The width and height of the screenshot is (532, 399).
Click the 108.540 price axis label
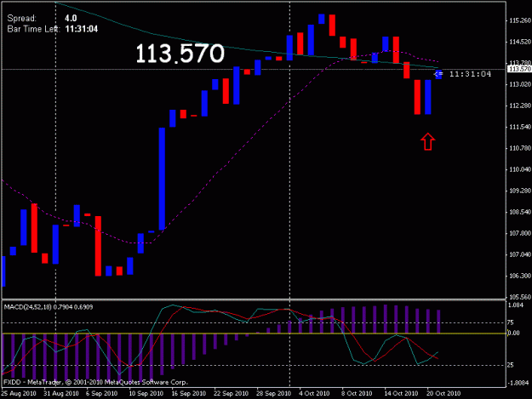520,212
